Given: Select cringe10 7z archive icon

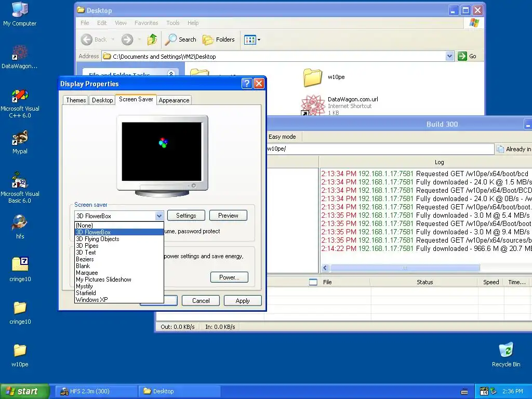Looking at the screenshot, I should pyautogui.click(x=20, y=270).
